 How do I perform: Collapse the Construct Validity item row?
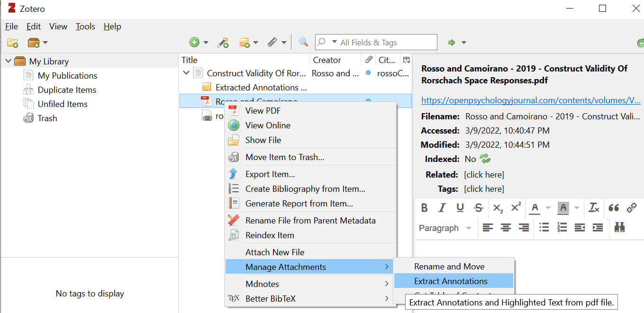[x=186, y=73]
